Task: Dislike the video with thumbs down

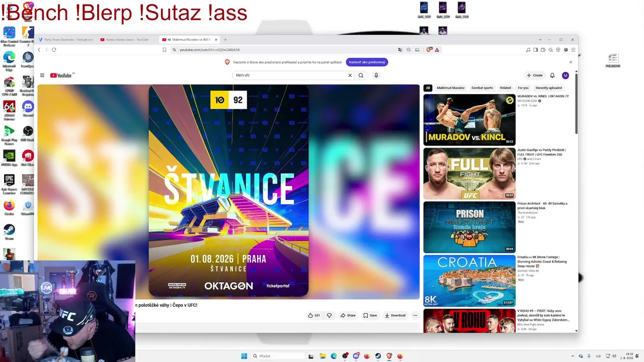Action: pyautogui.click(x=330, y=315)
